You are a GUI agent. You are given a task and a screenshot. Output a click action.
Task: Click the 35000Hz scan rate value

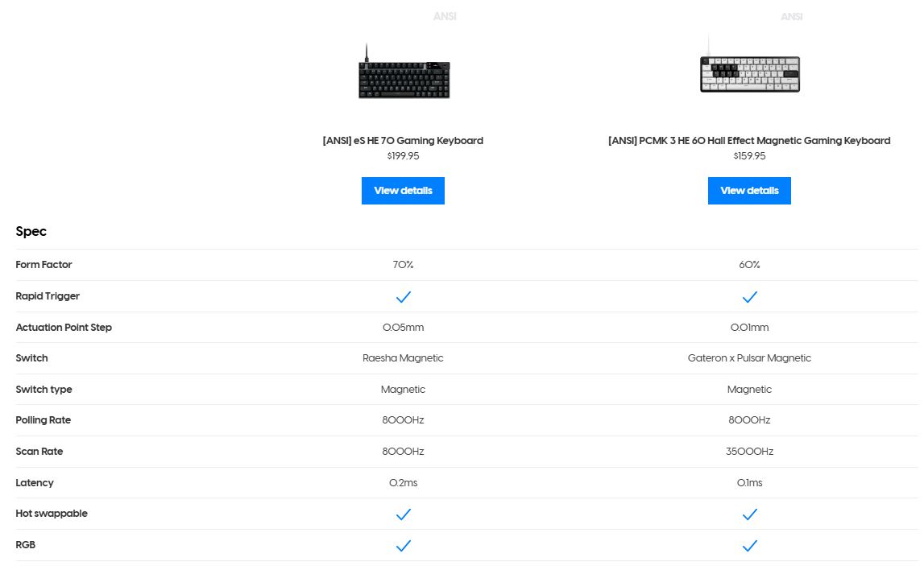(749, 452)
